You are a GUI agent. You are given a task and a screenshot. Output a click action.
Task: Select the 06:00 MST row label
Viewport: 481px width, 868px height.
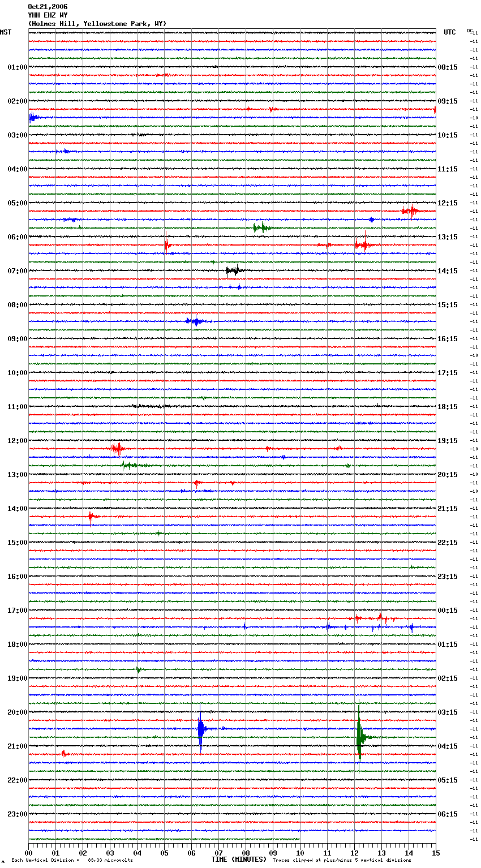pyautogui.click(x=18, y=237)
